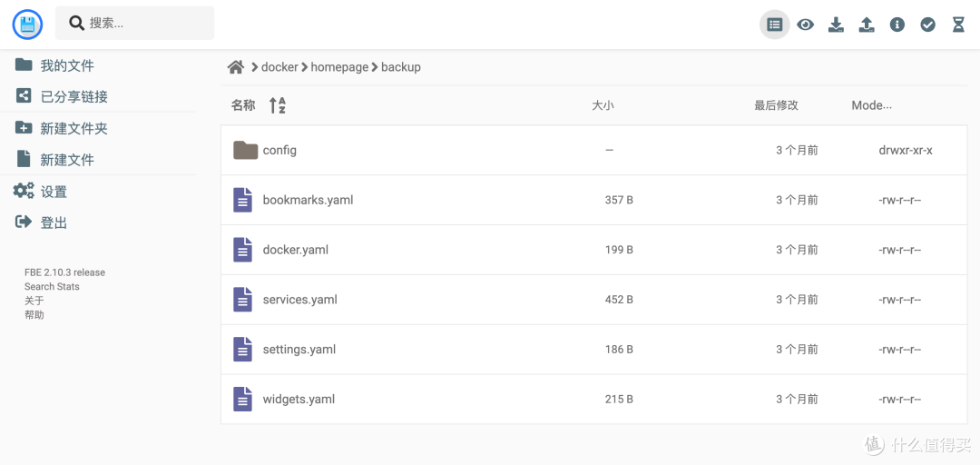The width and height of the screenshot is (980, 465).
Task: Create a new folder with 新建文件夹
Action: coord(73,128)
